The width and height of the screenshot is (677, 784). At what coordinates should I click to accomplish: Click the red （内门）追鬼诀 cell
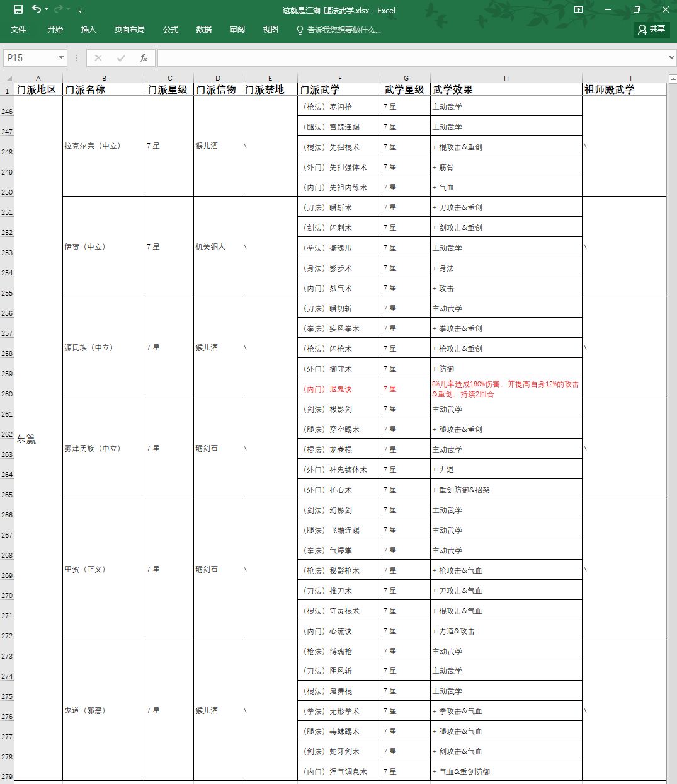(x=340, y=389)
